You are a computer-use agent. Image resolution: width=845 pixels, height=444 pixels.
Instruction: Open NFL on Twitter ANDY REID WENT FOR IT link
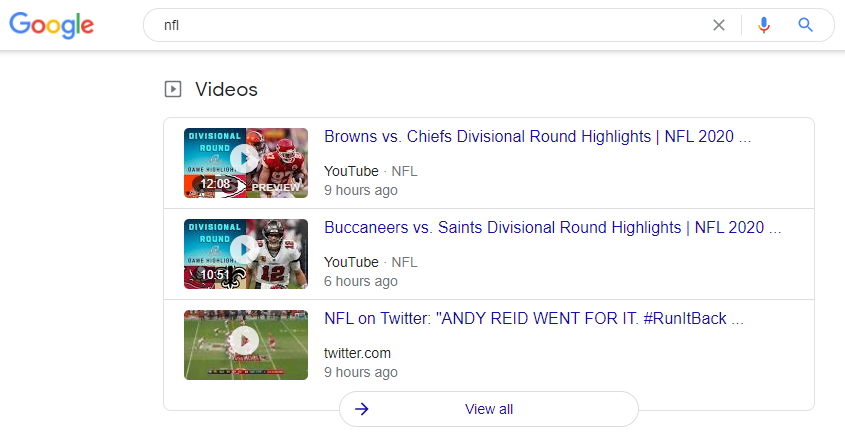point(534,318)
